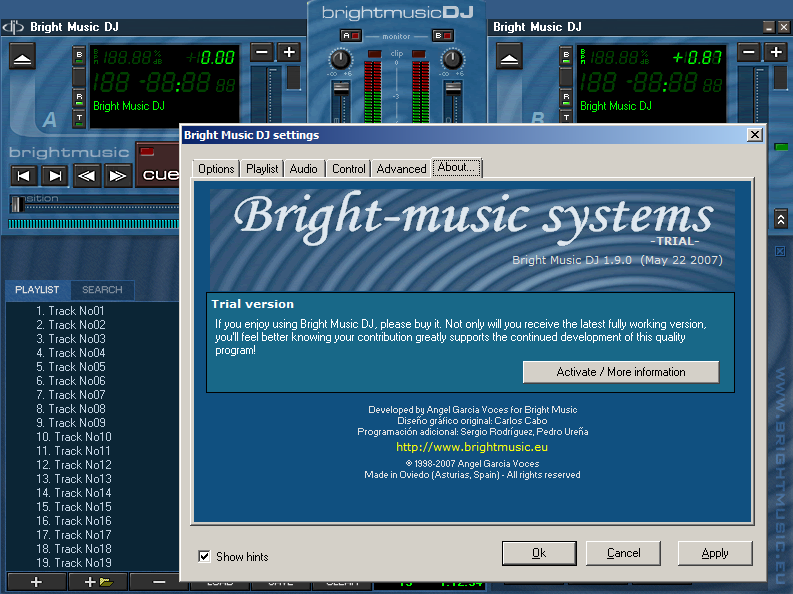Select Track No09 in the playlist
The height and width of the screenshot is (594, 793).
coord(71,423)
